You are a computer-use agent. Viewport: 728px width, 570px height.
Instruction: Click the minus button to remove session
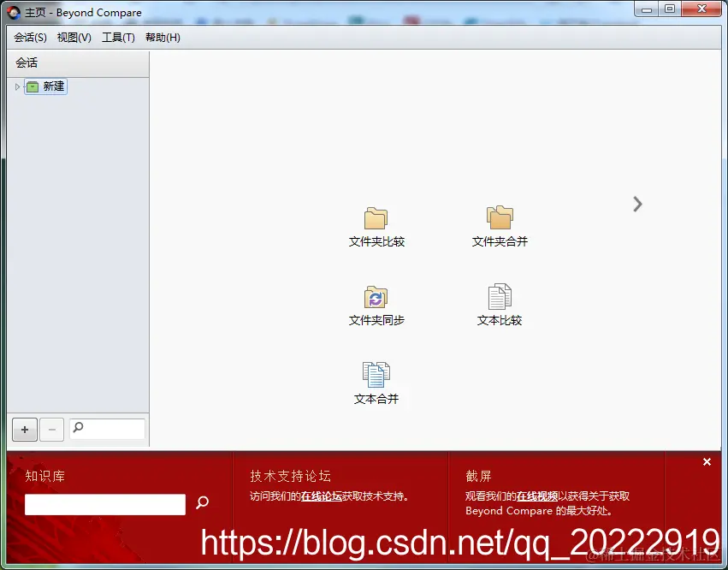click(x=52, y=430)
